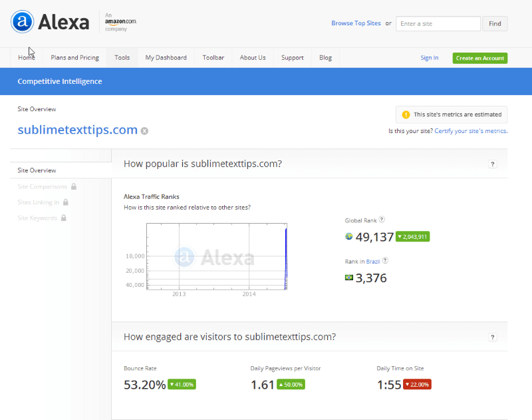Click the global rank value 49,137
This screenshot has height=420, width=532.
pos(374,237)
